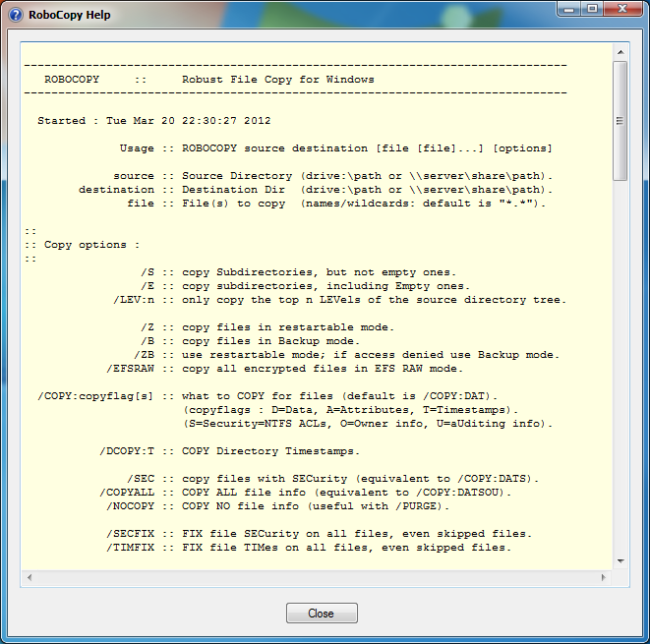The width and height of the screenshot is (650, 644).
Task: Click the '/COPYALL' option line
Action: (306, 493)
